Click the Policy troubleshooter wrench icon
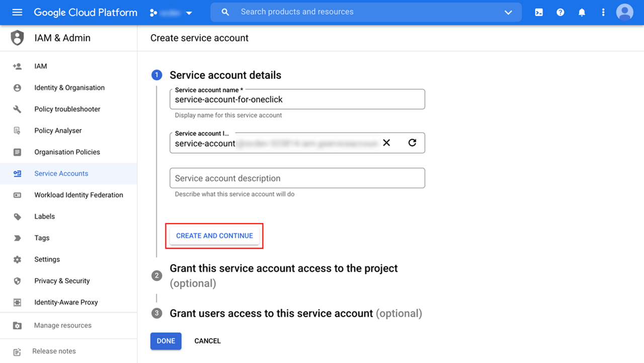The image size is (644, 363). [x=17, y=109]
